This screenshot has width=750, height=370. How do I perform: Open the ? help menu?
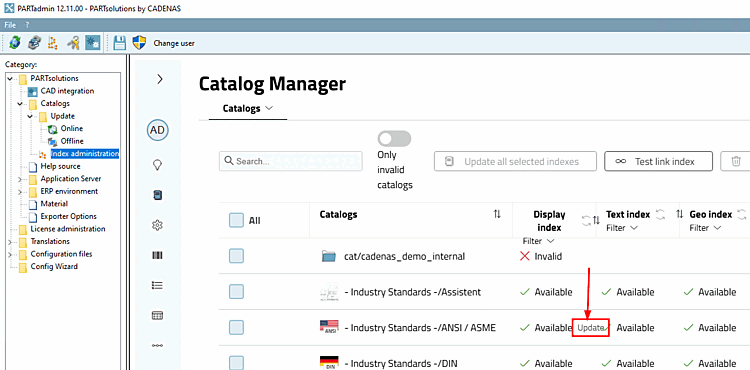point(27,24)
